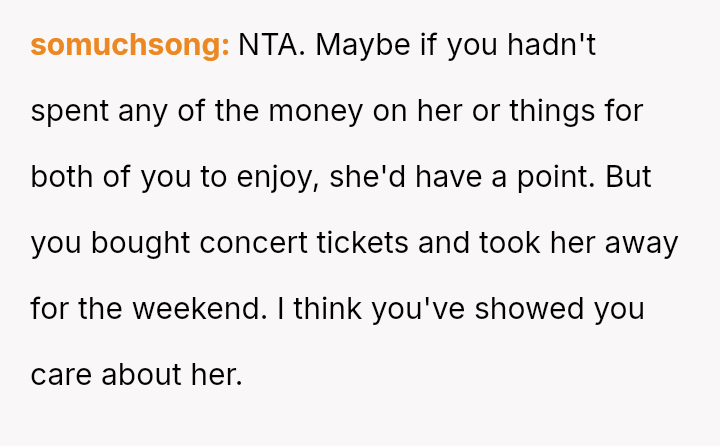
Task: Click the word "enjoy" in the comment
Action: pyautogui.click(x=276, y=177)
